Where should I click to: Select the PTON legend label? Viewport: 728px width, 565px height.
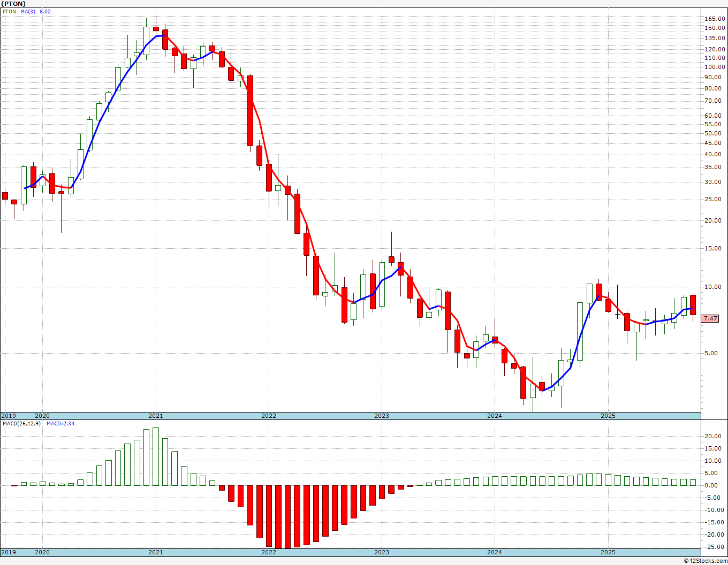[x=9, y=11]
